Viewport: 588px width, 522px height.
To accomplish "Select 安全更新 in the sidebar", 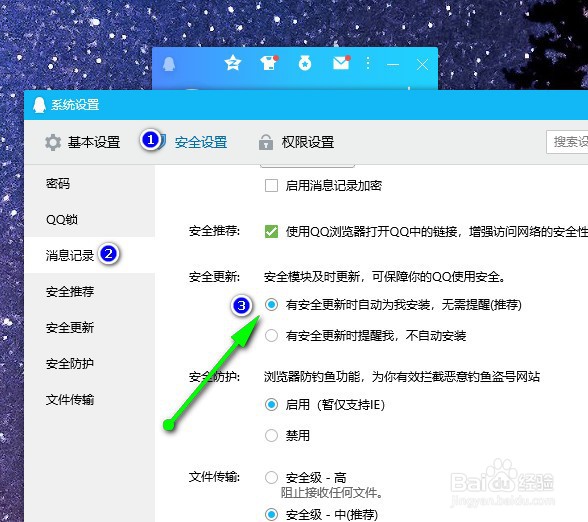I will click(90, 327).
